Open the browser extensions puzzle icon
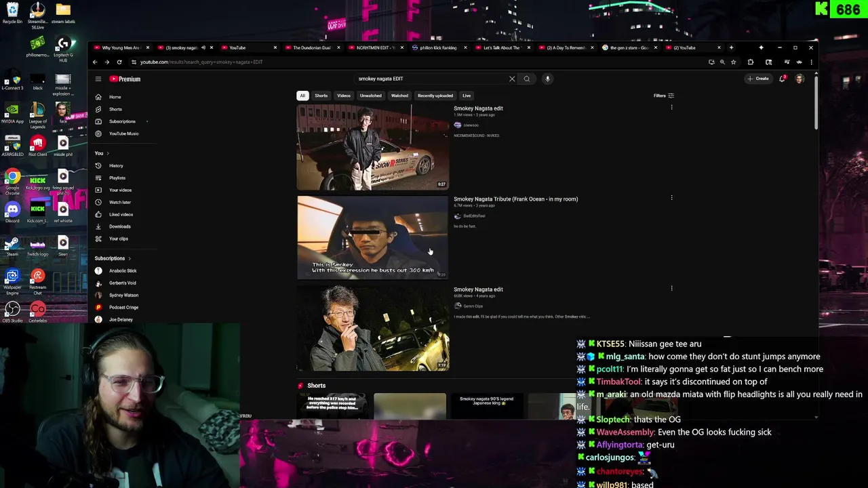The image size is (868, 488). pyautogui.click(x=751, y=62)
